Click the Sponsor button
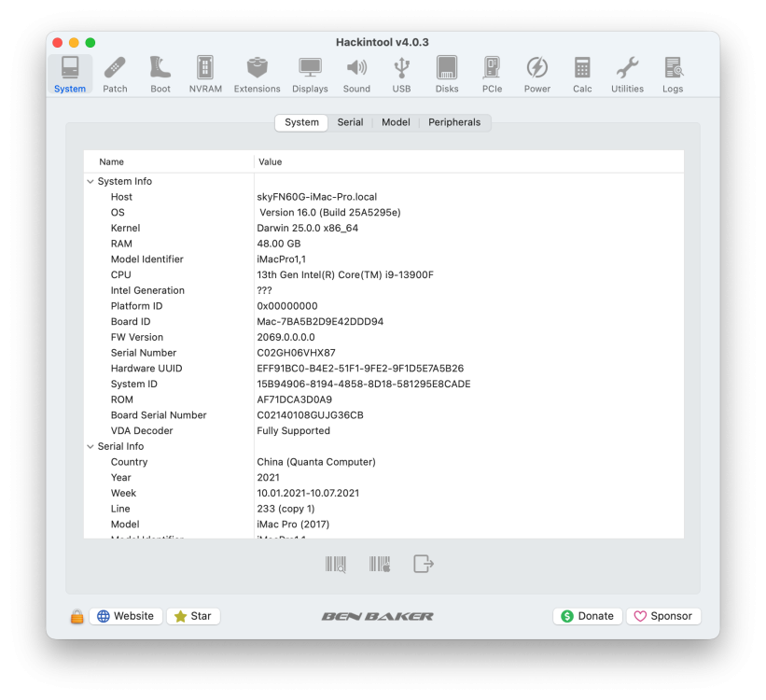 (x=663, y=616)
